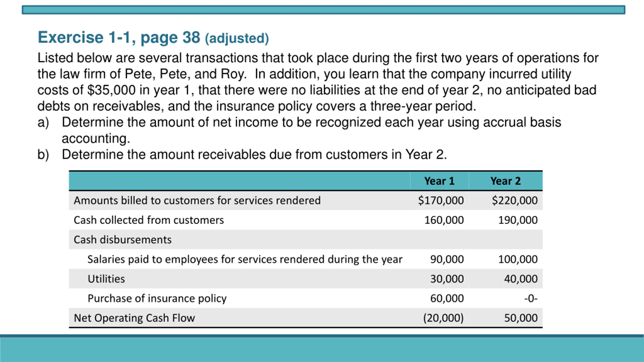Click the Year 2 billed amount $220,000

pos(515,200)
